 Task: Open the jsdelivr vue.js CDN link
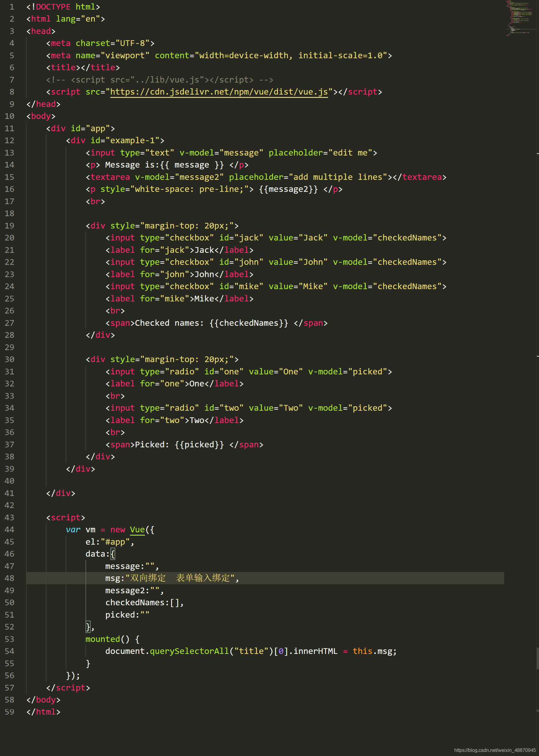click(219, 92)
